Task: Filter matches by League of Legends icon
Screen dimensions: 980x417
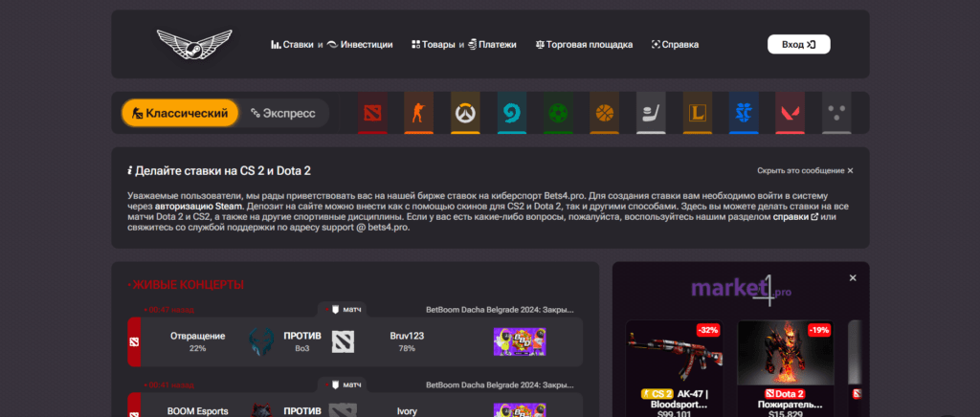Action: point(698,112)
